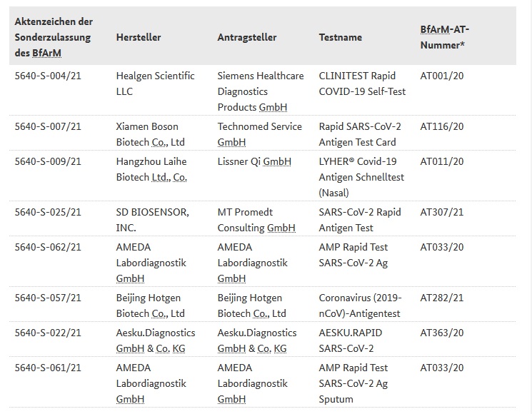Click the Healgen Scientific LLC cell
Image resolution: width=532 pixels, height=414 pixels.
coord(155,84)
